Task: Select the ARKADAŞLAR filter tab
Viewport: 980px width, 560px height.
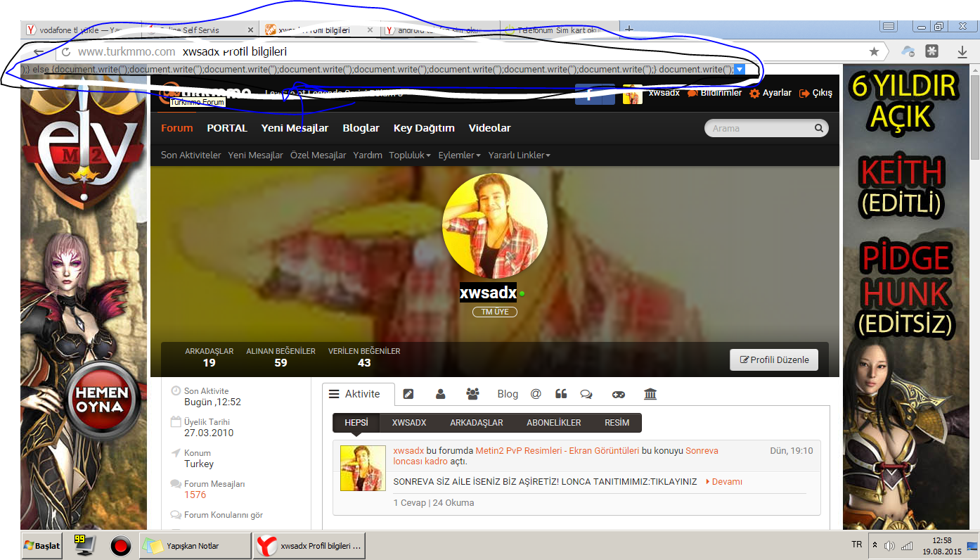Action: [477, 423]
